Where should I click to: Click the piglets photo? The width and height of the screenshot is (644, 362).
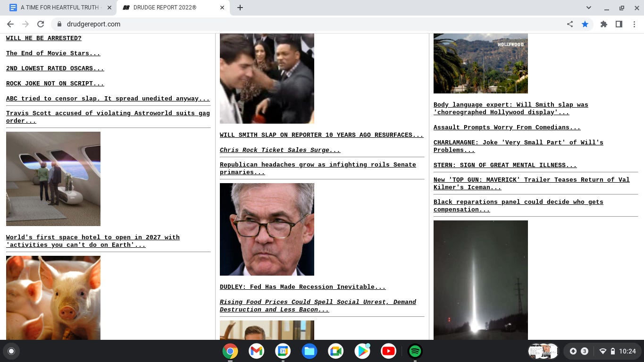coord(53,298)
